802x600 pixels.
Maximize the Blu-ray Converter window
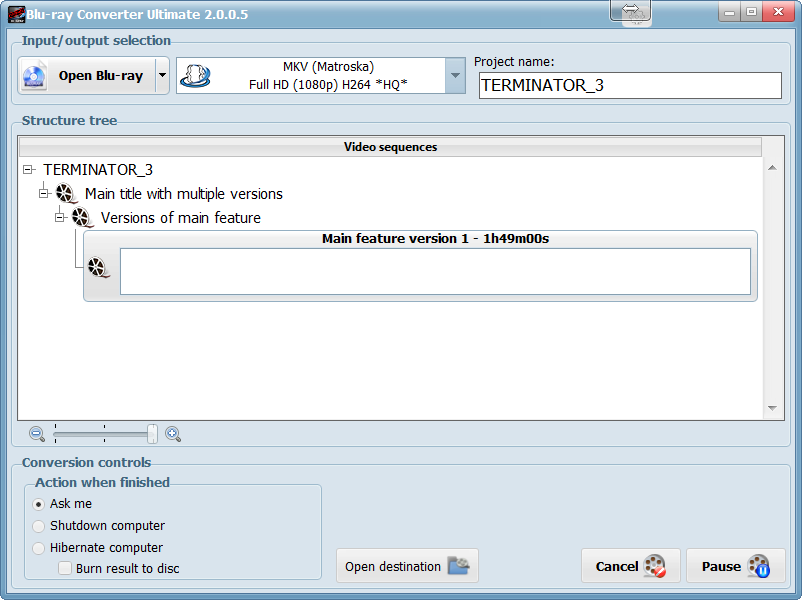[x=751, y=12]
